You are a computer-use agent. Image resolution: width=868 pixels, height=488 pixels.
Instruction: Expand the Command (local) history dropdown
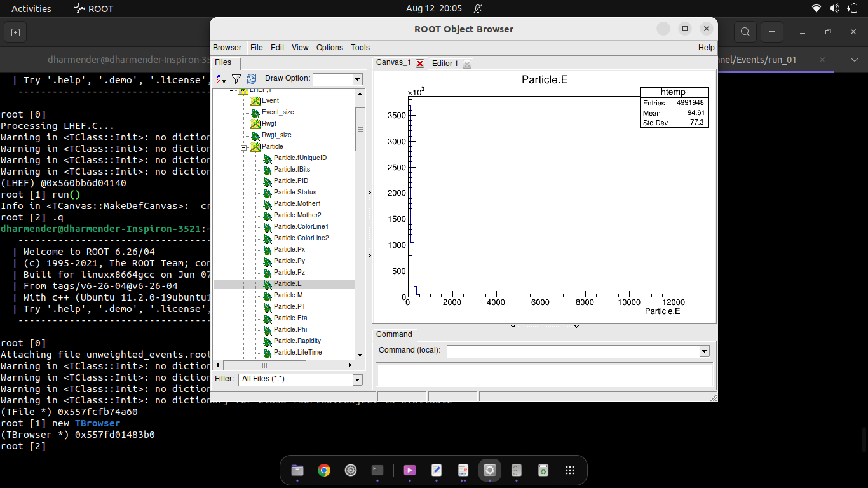pos(704,351)
